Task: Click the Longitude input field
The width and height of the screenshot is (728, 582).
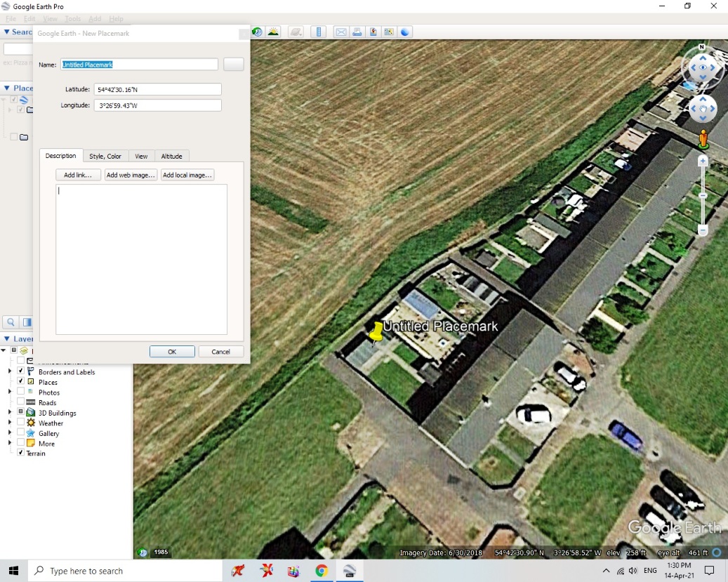Action: [158, 105]
